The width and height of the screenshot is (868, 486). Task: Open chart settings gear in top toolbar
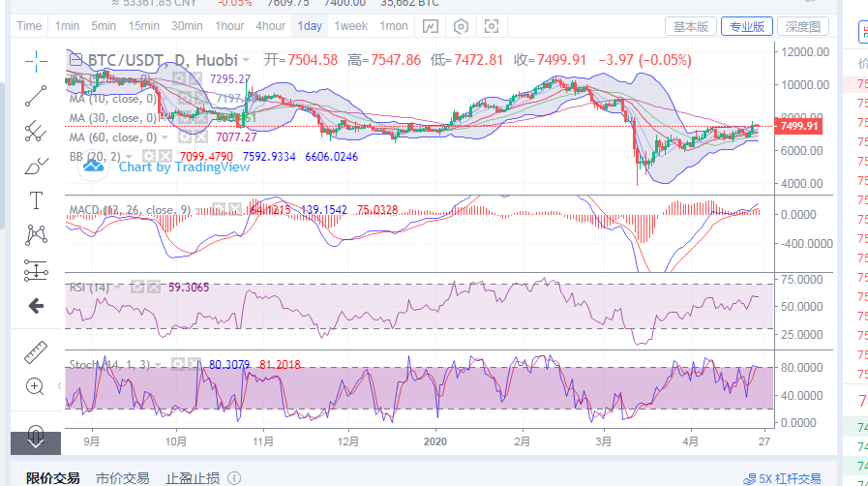462,26
